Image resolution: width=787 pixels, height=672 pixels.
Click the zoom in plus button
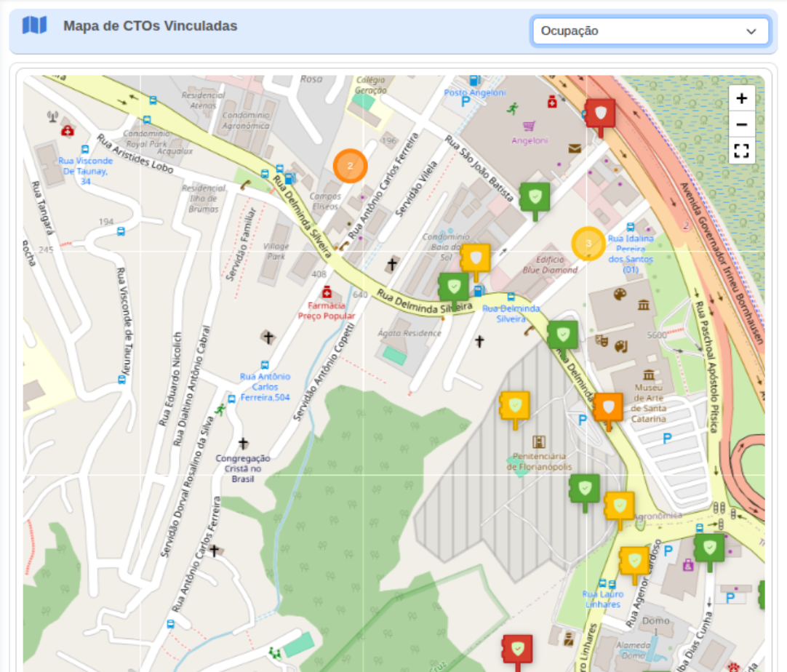point(741,98)
